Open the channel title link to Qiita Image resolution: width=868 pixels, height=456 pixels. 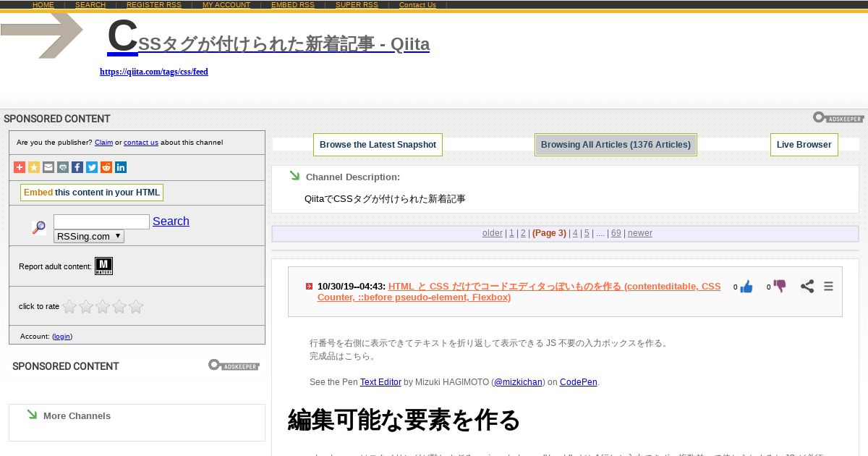tap(268, 37)
